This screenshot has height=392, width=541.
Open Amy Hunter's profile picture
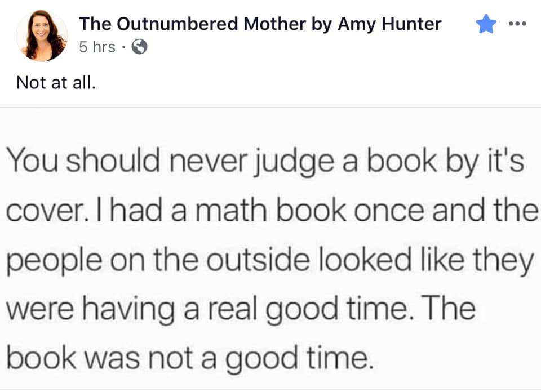pyautogui.click(x=42, y=35)
